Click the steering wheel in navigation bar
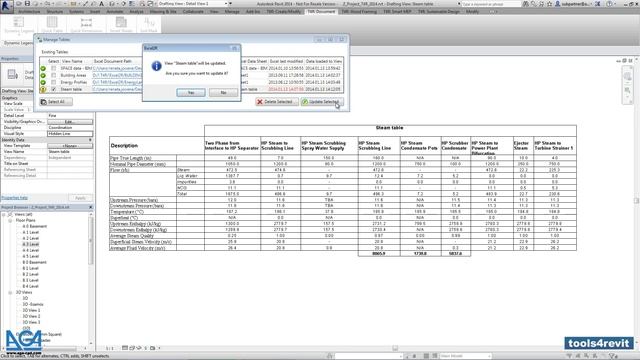Image resolution: width=640 pixels, height=360 pixels. pyautogui.click(x=628, y=76)
